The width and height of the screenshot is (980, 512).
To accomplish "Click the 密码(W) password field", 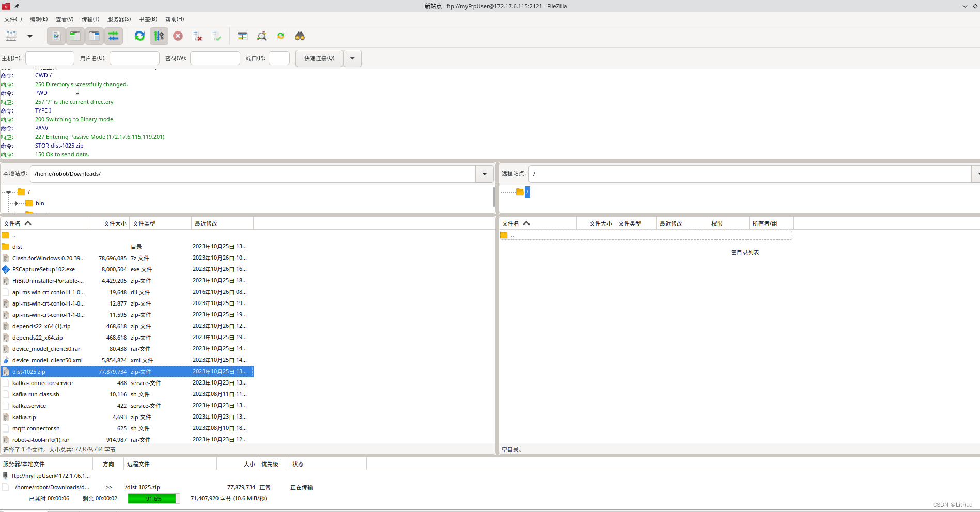I will (215, 58).
